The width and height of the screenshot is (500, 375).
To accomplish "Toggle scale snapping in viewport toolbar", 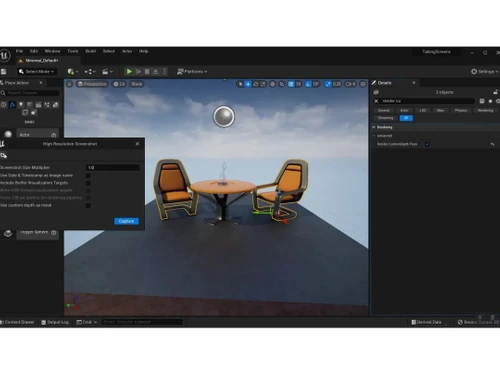I will pos(328,84).
